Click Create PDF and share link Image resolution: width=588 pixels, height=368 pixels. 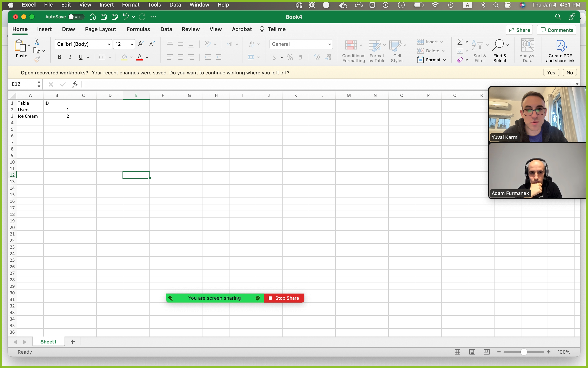click(x=560, y=51)
